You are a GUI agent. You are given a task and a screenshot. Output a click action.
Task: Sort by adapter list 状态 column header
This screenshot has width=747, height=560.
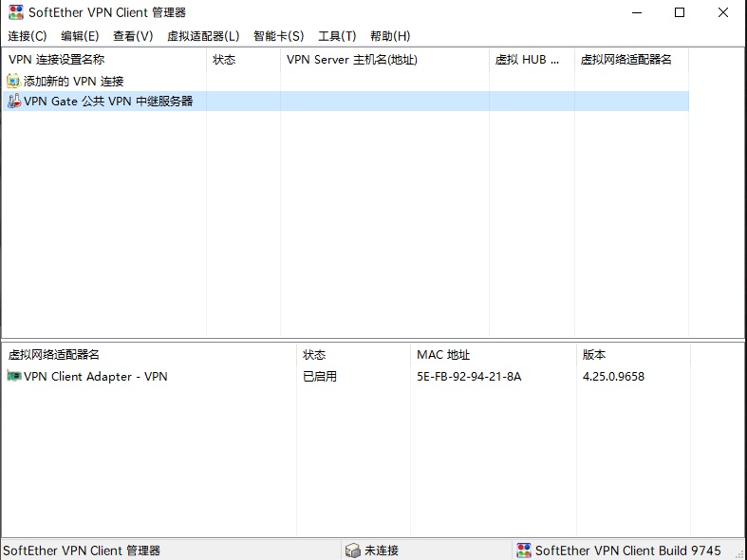click(x=353, y=355)
